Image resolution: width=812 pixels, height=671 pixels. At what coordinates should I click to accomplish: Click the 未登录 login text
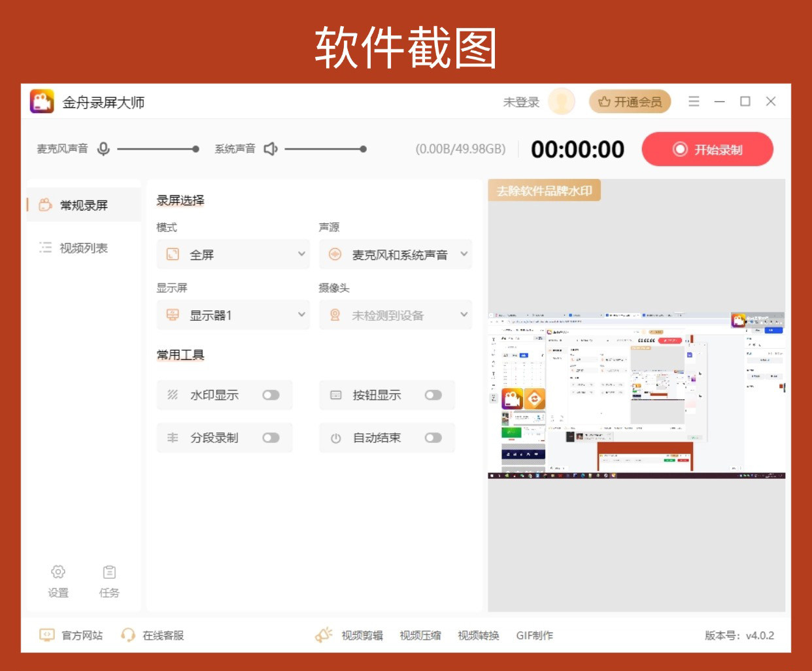pos(521,102)
